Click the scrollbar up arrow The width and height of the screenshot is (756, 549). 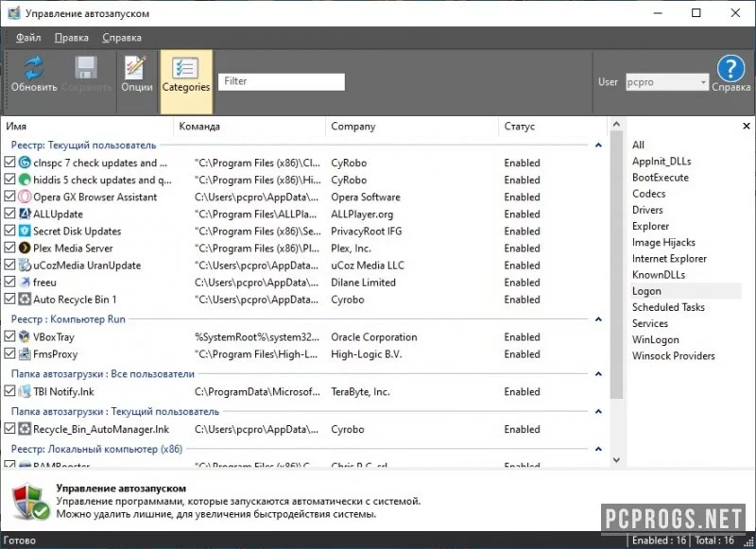(x=616, y=124)
